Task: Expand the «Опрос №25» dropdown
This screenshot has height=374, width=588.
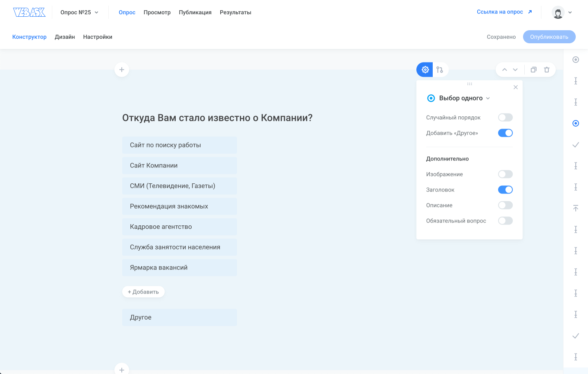Action: pos(79,12)
